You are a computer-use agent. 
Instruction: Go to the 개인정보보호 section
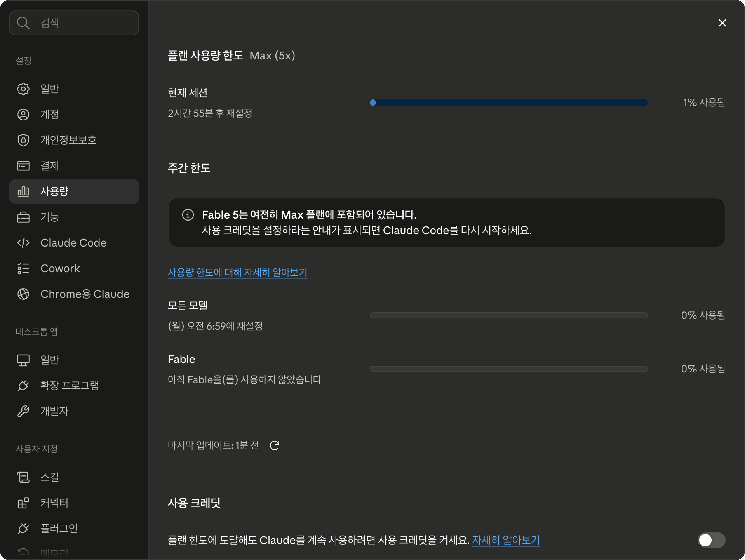(74, 140)
